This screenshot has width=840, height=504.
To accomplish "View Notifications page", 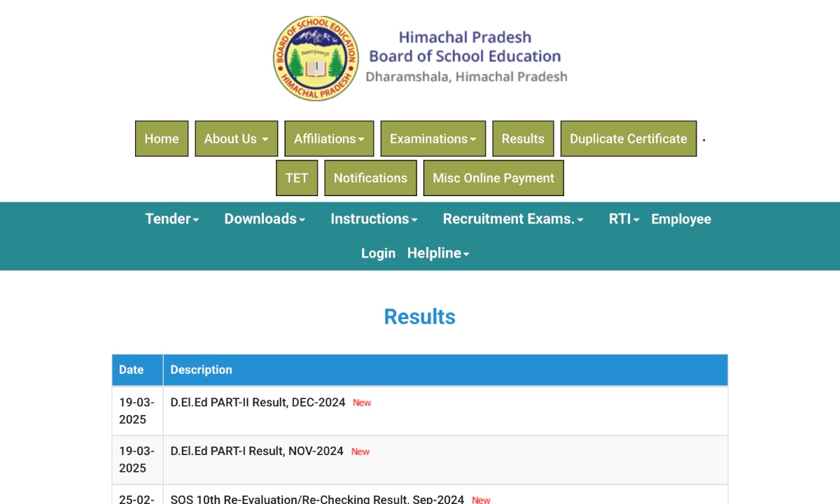I will [370, 178].
